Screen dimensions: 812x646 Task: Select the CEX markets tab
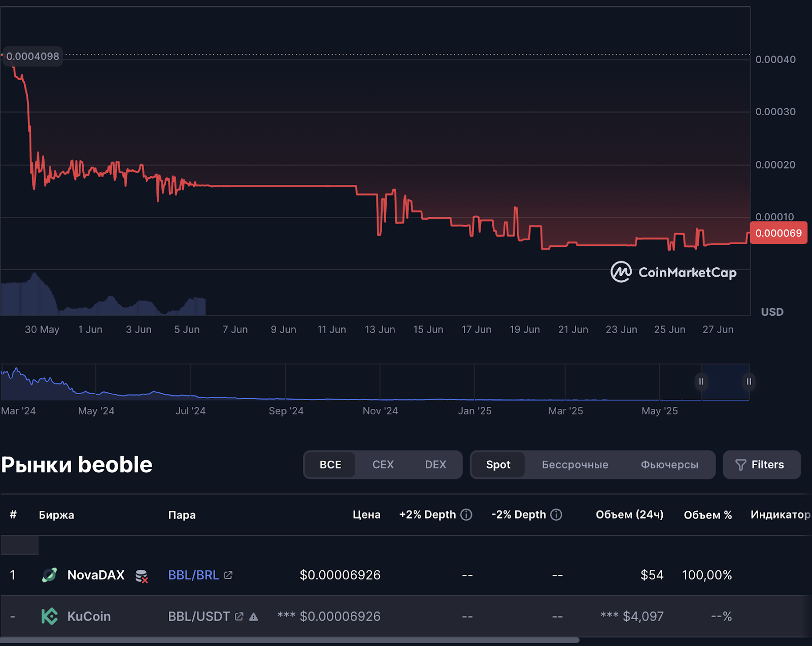pos(383,465)
